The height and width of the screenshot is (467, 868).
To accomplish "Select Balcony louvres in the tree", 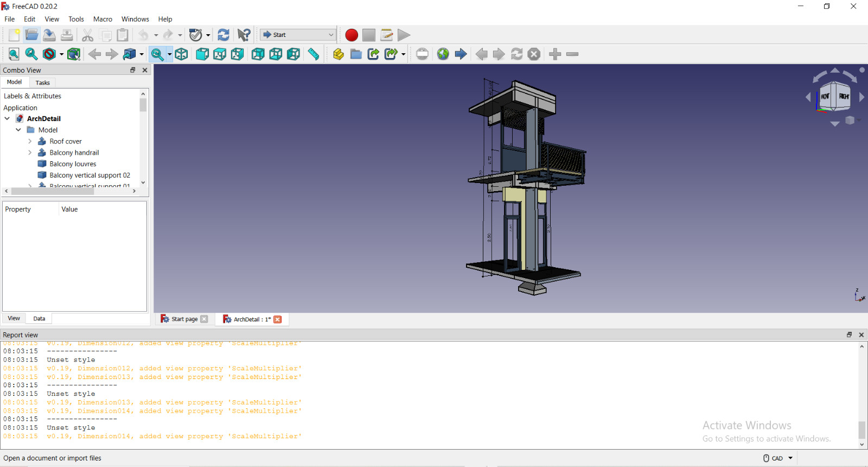I will (x=73, y=164).
